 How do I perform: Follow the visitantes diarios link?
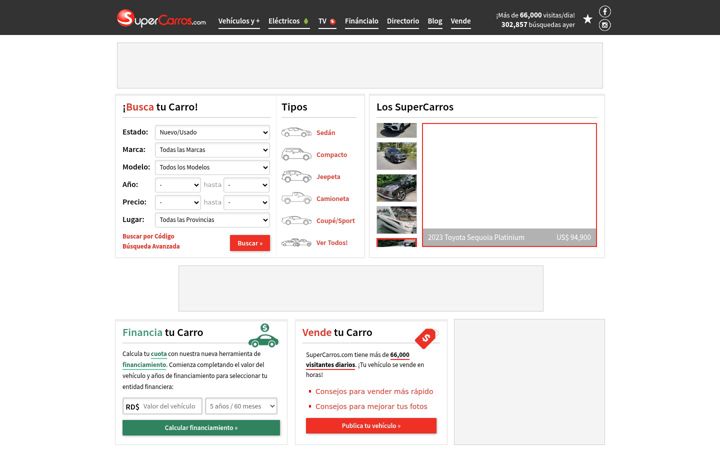coord(331,365)
